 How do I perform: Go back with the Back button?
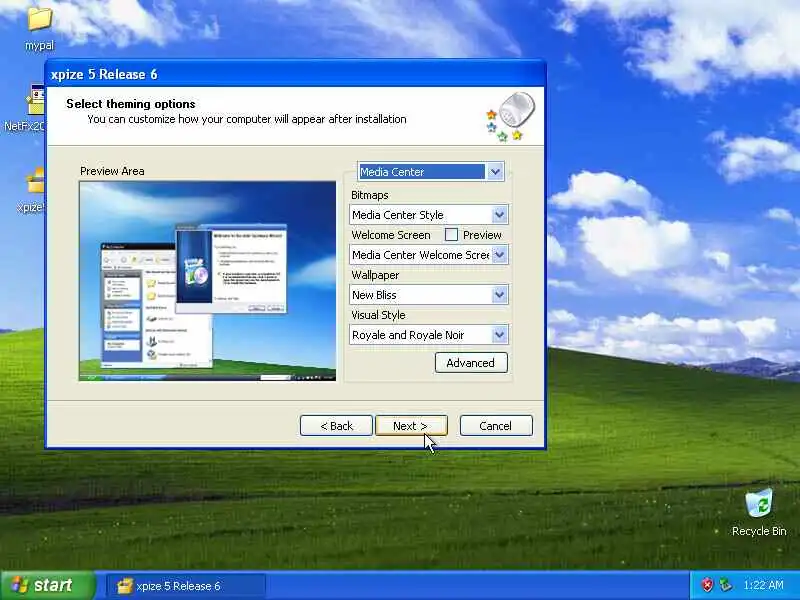336,426
